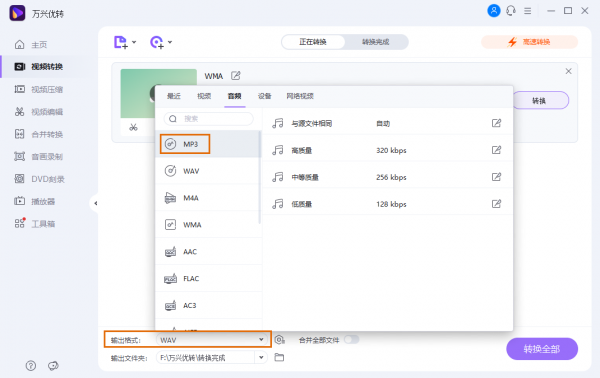Click the 高速转换 button
600x378 pixels.
tap(529, 42)
